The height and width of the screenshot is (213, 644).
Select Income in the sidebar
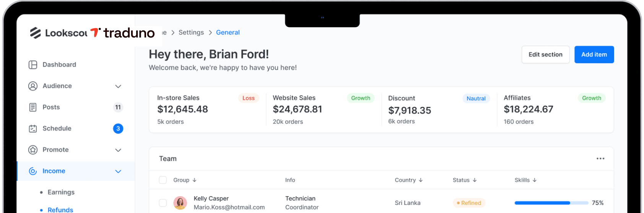pos(76,171)
